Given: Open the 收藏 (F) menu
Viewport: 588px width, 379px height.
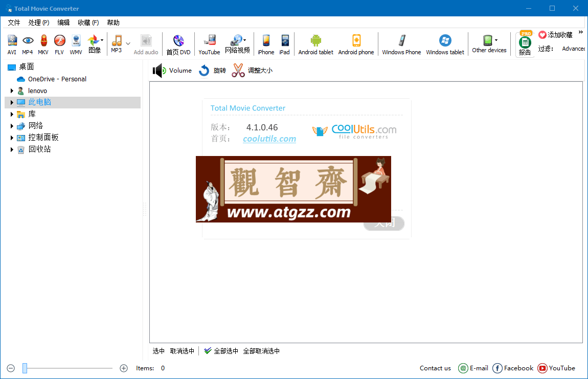Looking at the screenshot, I should (88, 23).
